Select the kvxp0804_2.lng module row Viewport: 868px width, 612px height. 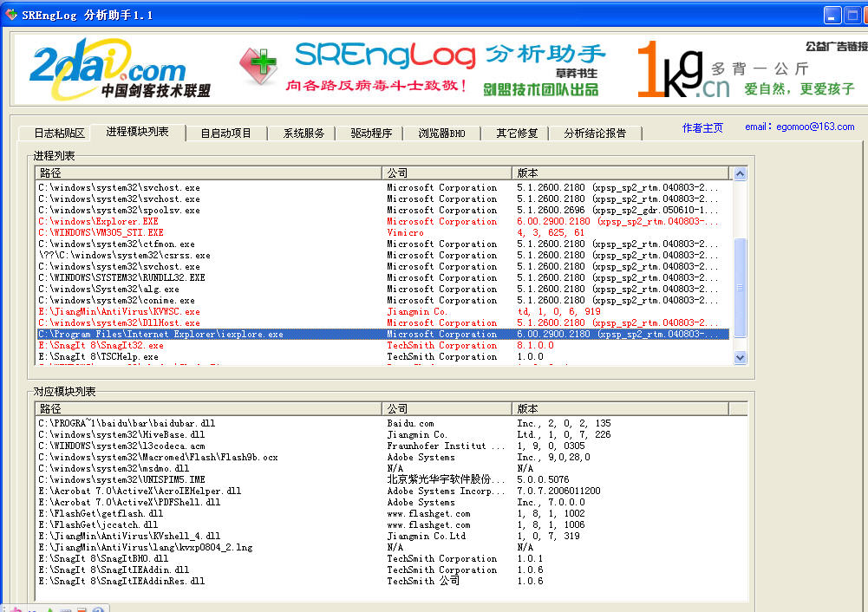pyautogui.click(x=383, y=547)
